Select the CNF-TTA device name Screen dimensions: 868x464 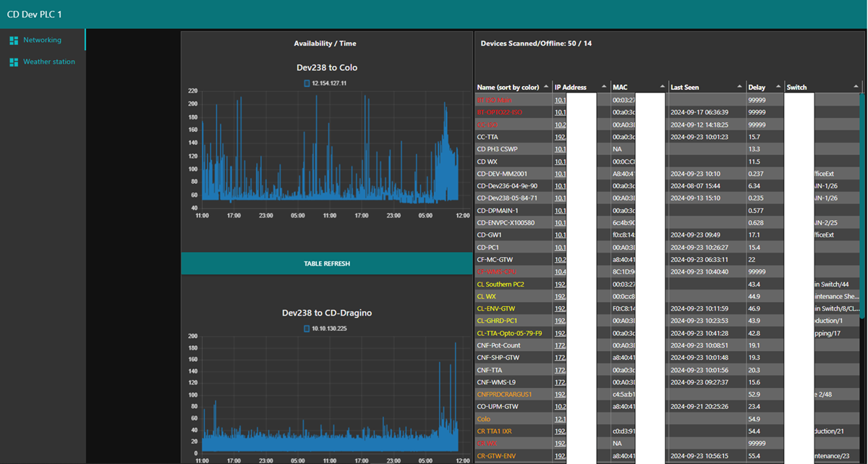[x=490, y=370]
